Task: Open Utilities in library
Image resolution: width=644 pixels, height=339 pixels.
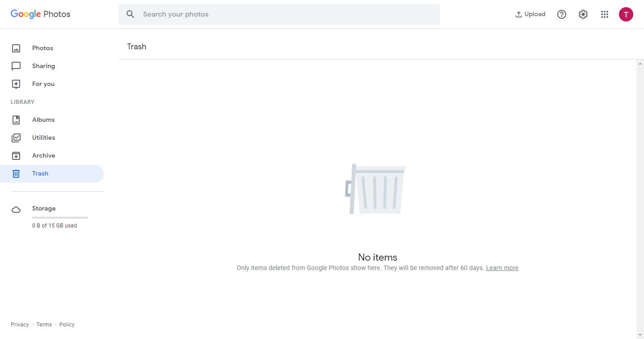Action: 44,137
